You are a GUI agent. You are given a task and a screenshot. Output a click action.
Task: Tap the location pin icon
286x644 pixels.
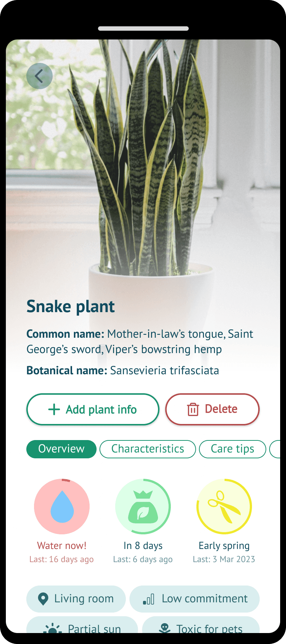coord(43,599)
